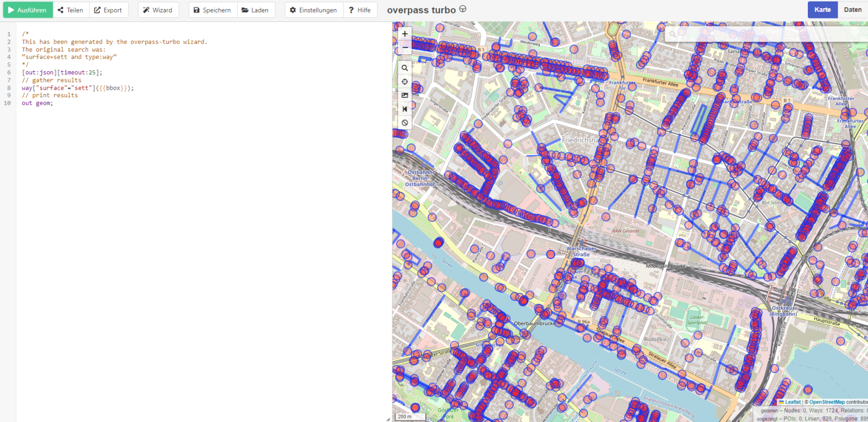This screenshot has width=868, height=422.
Task: Switch to the Daten tab
Action: tap(852, 10)
